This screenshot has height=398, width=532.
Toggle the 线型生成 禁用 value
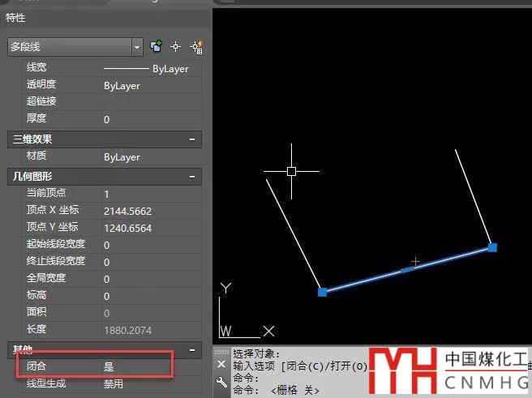click(x=150, y=383)
